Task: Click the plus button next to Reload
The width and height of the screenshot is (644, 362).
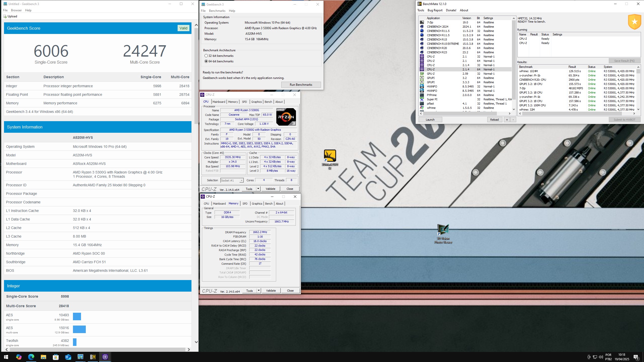Action: (x=507, y=120)
